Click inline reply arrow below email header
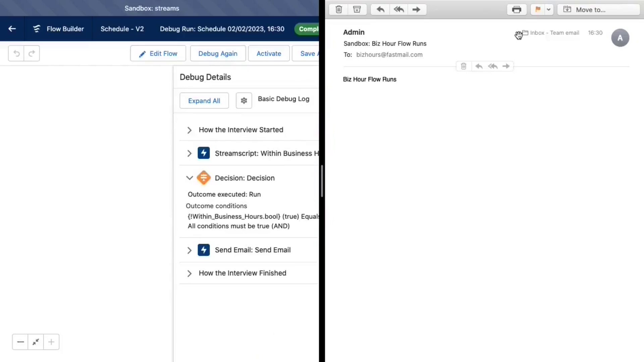Viewport: 644px width, 362px height. pos(479,66)
